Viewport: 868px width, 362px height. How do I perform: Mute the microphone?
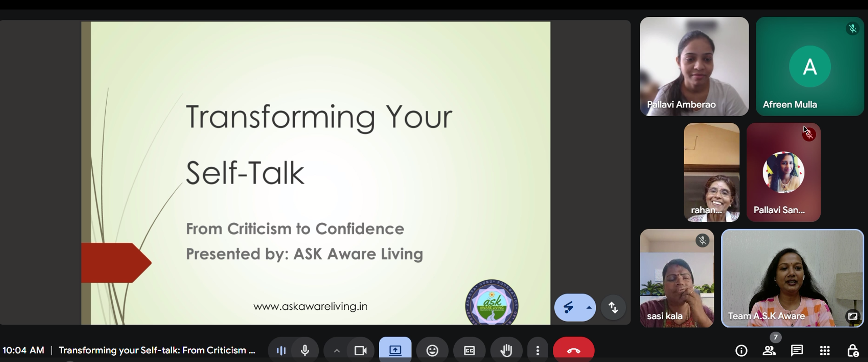305,351
